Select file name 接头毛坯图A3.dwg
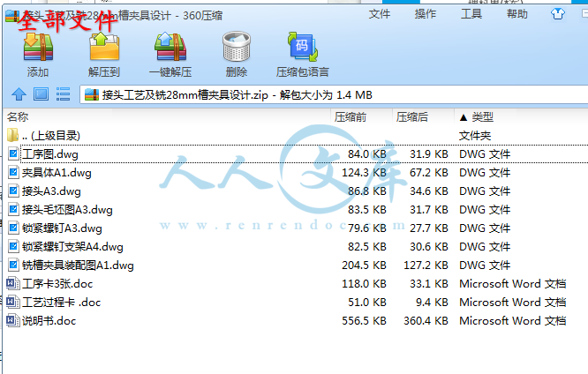 point(67,209)
